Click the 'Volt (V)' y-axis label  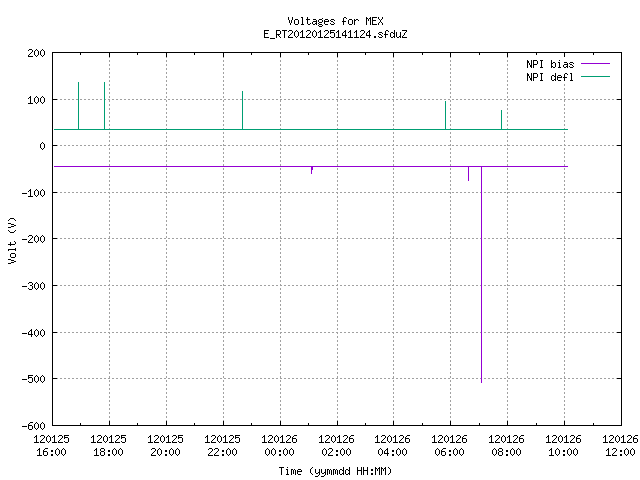pos(13,240)
